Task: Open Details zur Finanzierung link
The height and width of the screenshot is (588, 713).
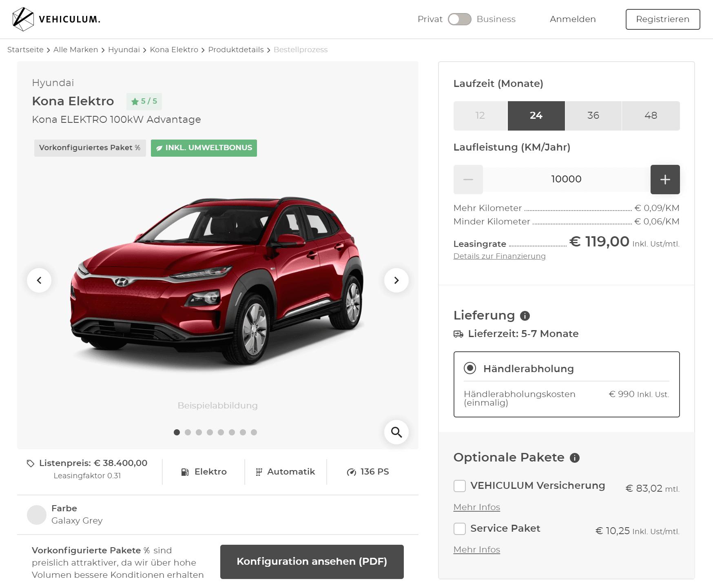Action: (x=499, y=256)
